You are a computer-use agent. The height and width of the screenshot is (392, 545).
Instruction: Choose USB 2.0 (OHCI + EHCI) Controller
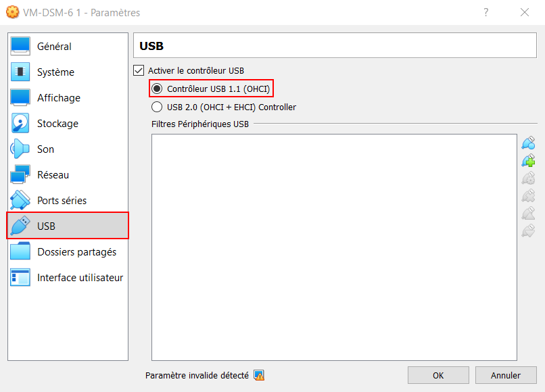tap(224, 107)
